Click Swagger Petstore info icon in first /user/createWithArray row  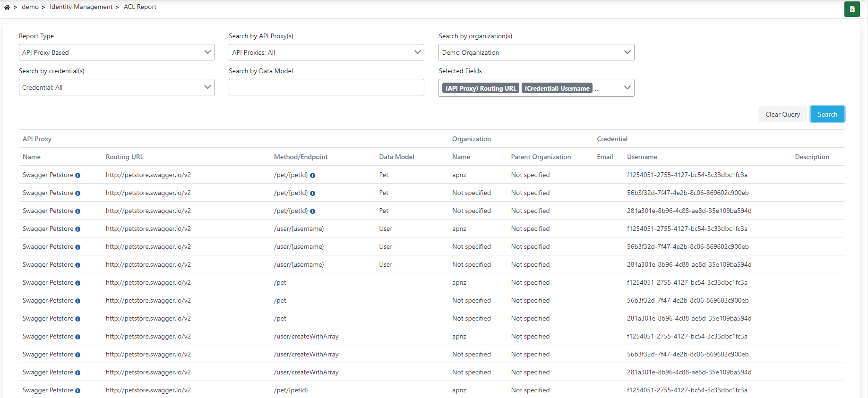[78, 337]
